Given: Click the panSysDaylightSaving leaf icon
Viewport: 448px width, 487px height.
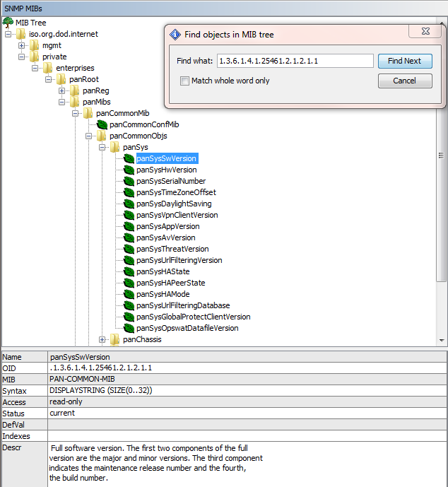Looking at the screenshot, I should tap(129, 204).
